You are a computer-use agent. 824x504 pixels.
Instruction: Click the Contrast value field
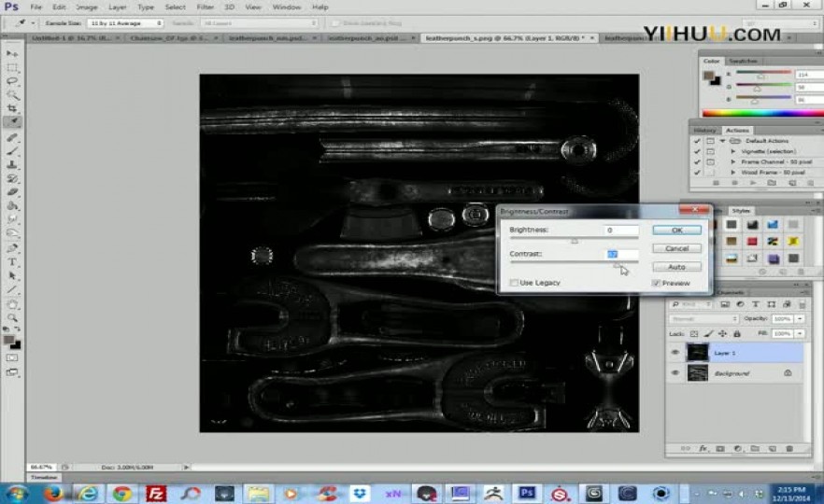pos(622,254)
